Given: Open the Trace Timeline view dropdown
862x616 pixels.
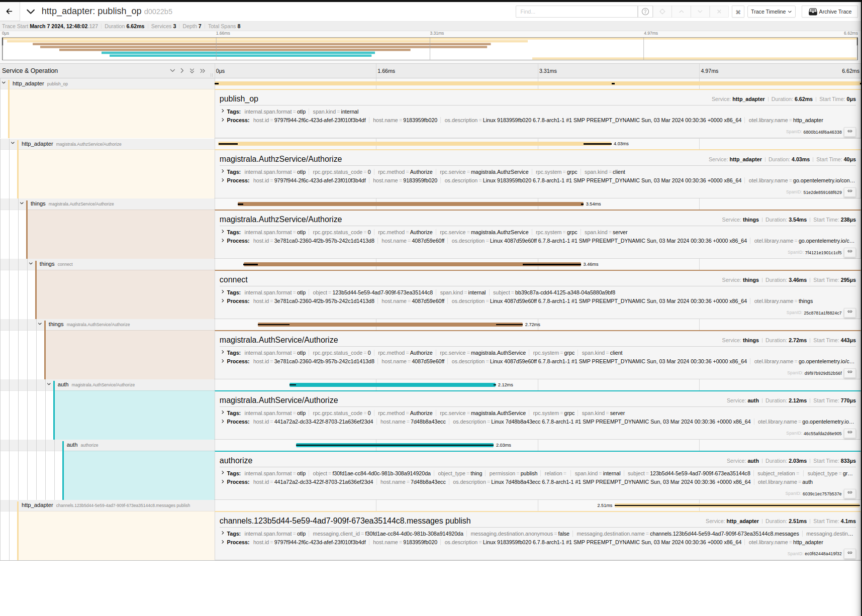Looking at the screenshot, I should [x=771, y=12].
